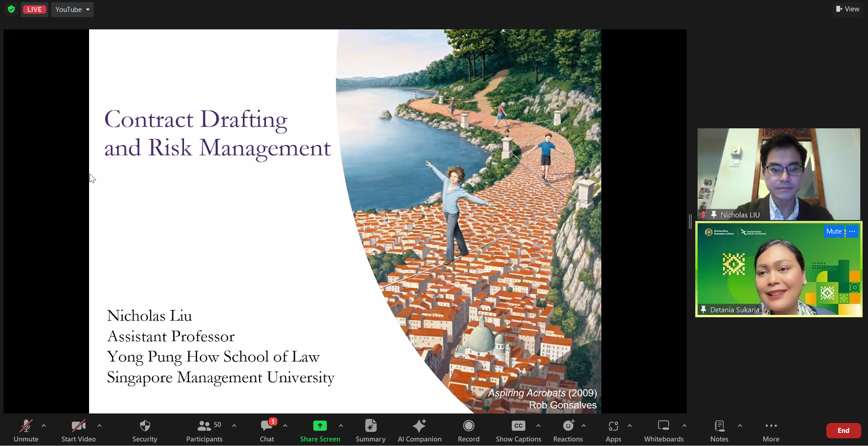Start recording with the Record button
The width and height of the screenshot is (868, 446).
pos(469,431)
